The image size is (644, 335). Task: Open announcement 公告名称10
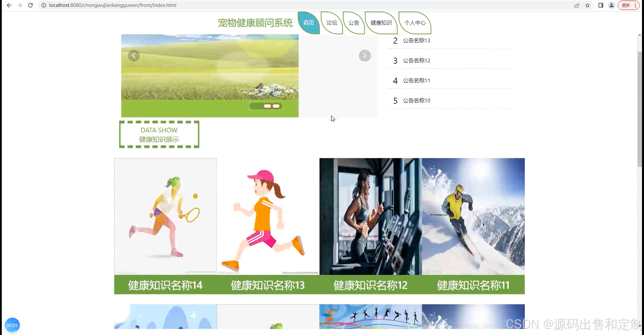(417, 101)
